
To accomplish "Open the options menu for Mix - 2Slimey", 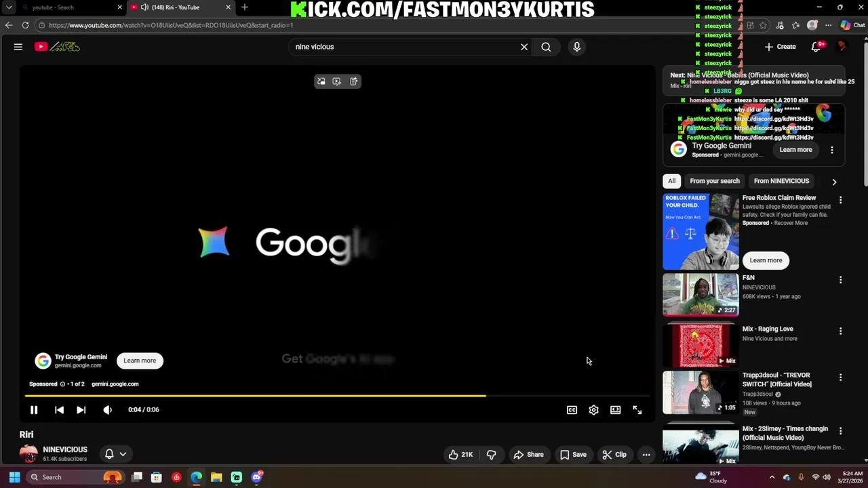I will (x=840, y=430).
